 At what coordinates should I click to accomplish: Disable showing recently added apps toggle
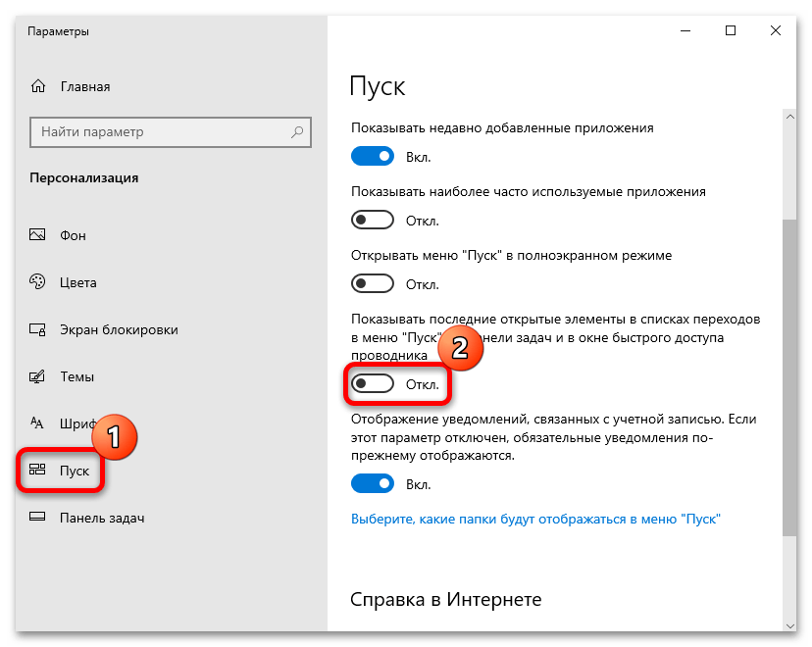pos(373,156)
